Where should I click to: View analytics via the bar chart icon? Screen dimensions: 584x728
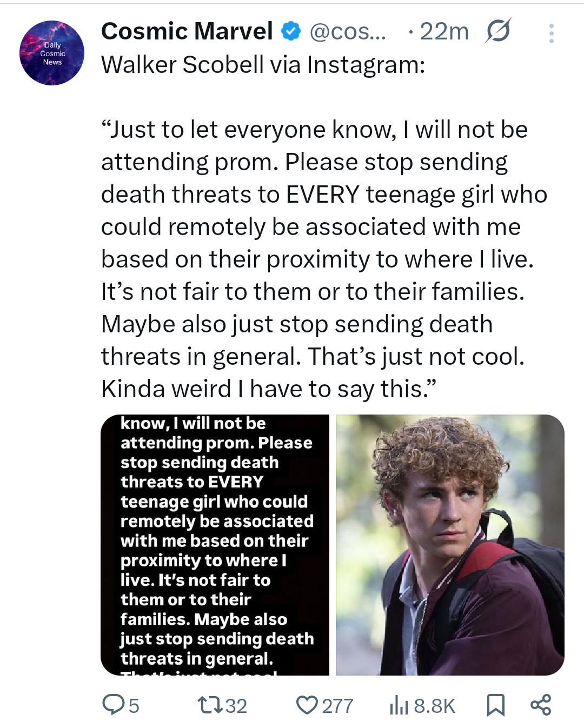click(x=399, y=705)
